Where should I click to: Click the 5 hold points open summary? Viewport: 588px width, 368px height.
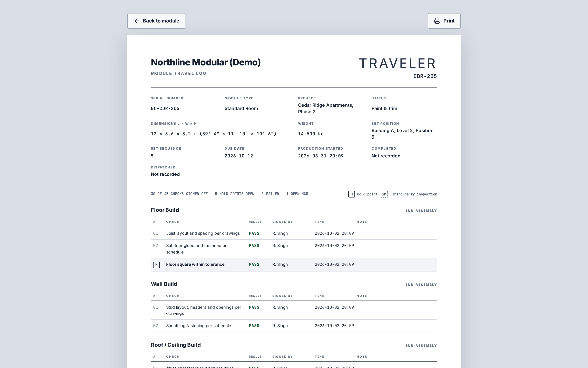pos(234,194)
